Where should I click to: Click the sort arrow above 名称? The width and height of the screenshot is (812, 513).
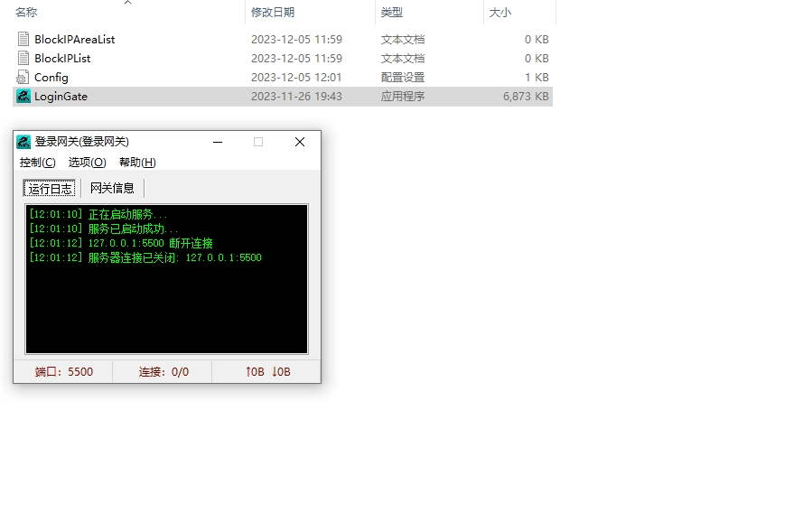128,3
